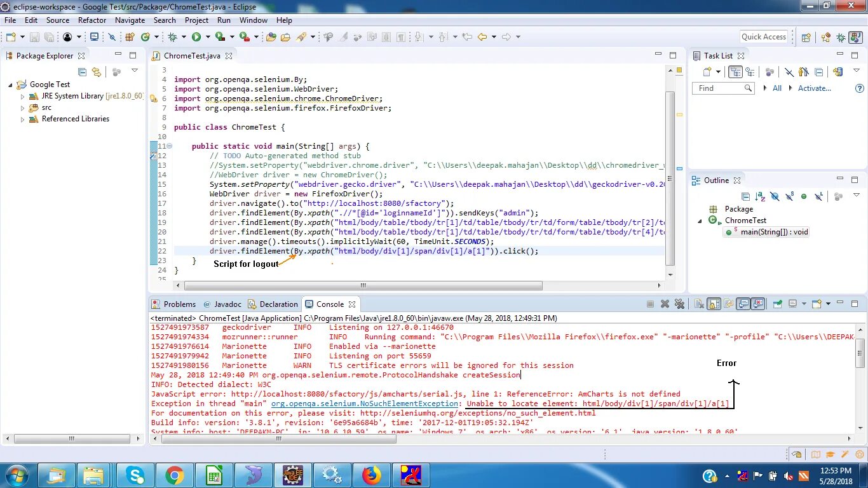The width and height of the screenshot is (868, 488).
Task: Click the New Java Class icon
Action: [x=146, y=37]
